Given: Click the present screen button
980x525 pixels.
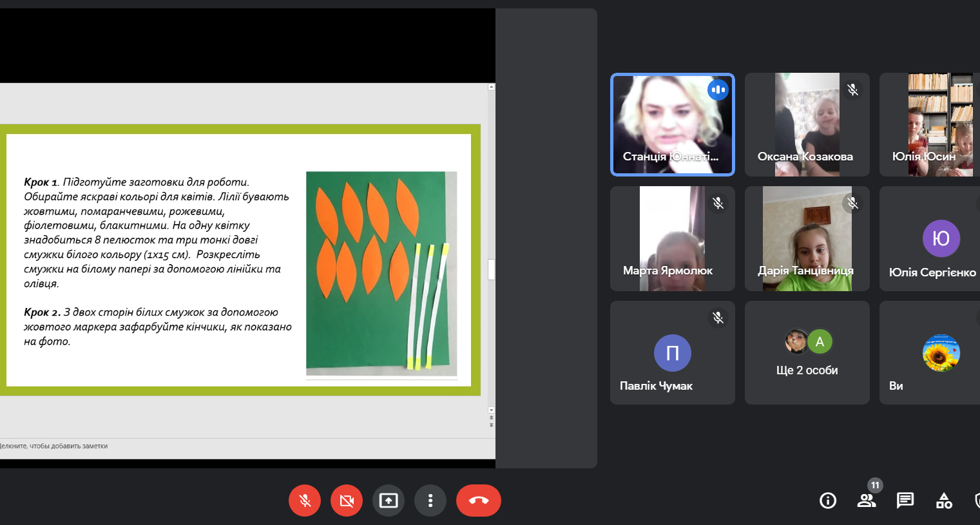Looking at the screenshot, I should 389,501.
